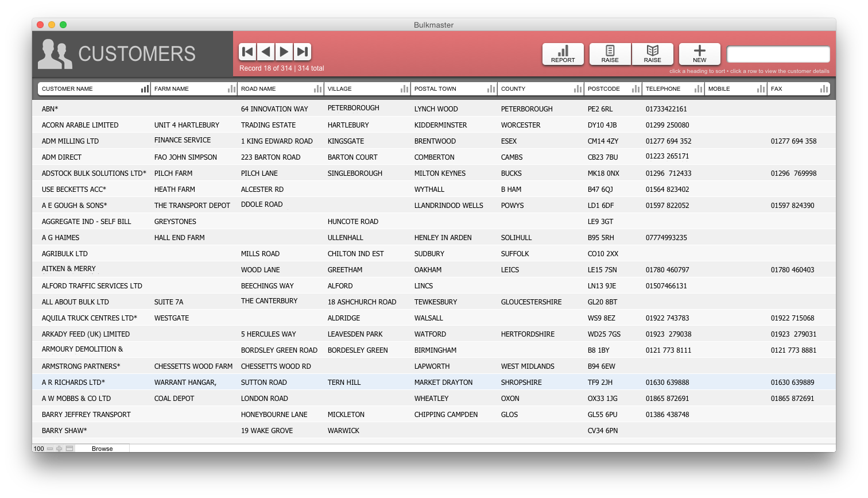The width and height of the screenshot is (868, 498).
Task: Sort by ROAD NAME column sort icon
Action: (317, 88)
